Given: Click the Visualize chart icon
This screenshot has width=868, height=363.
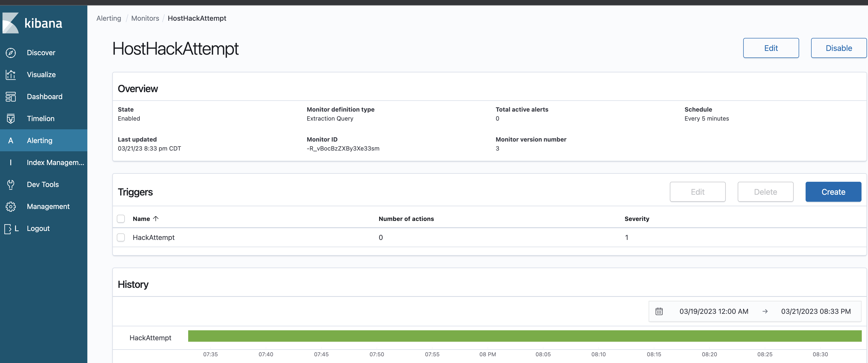Looking at the screenshot, I should pos(11,75).
